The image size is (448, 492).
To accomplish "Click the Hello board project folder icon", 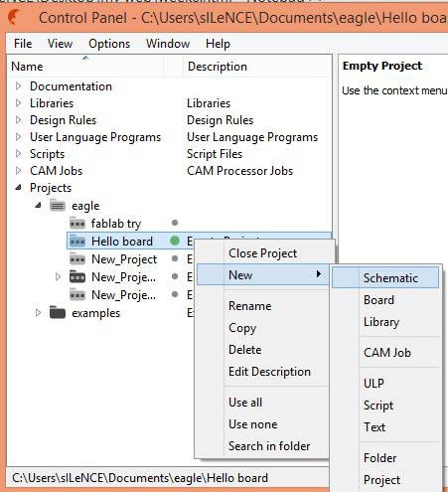I will click(x=77, y=242).
